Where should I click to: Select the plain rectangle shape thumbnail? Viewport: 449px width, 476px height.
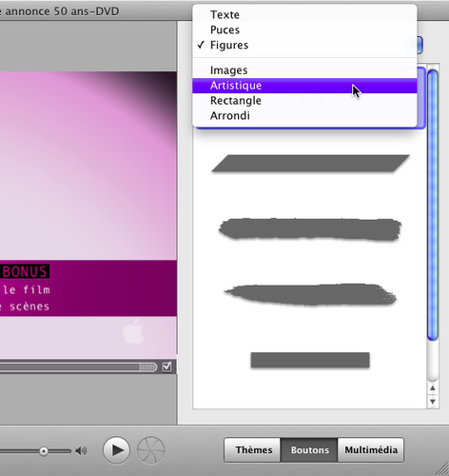pyautogui.click(x=310, y=360)
